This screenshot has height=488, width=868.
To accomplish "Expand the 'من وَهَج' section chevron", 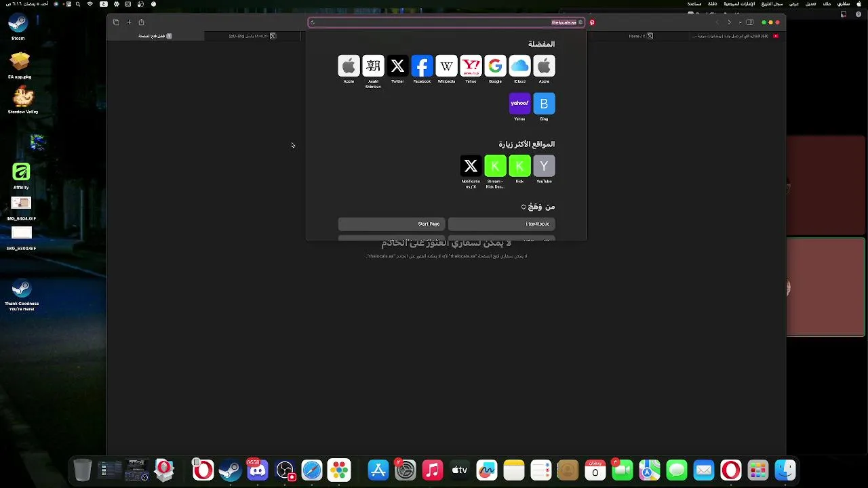I will pyautogui.click(x=524, y=207).
